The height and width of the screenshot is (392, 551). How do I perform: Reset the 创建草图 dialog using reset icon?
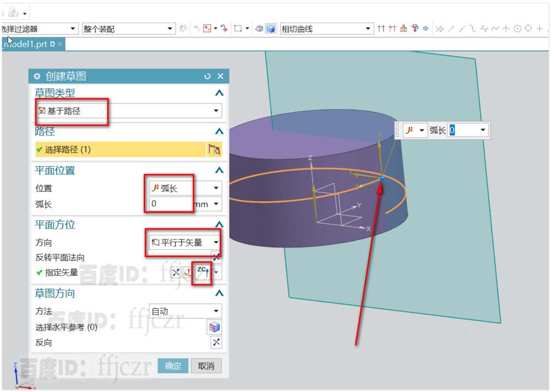pyautogui.click(x=207, y=77)
